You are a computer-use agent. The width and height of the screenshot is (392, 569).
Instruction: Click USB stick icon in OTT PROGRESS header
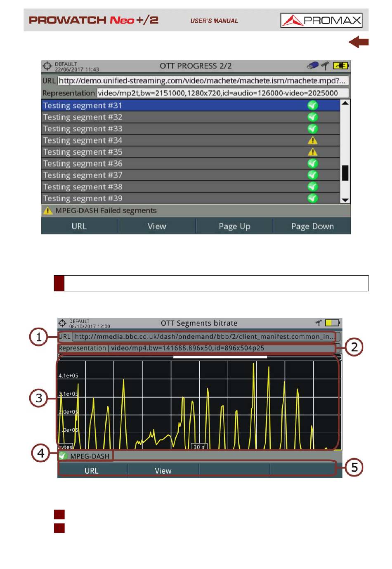tap(313, 66)
